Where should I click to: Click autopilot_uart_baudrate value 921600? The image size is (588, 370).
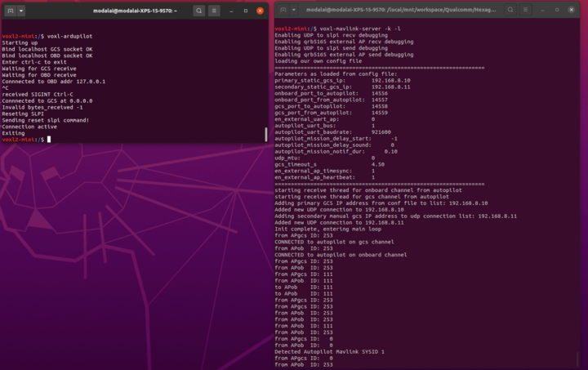click(x=381, y=132)
